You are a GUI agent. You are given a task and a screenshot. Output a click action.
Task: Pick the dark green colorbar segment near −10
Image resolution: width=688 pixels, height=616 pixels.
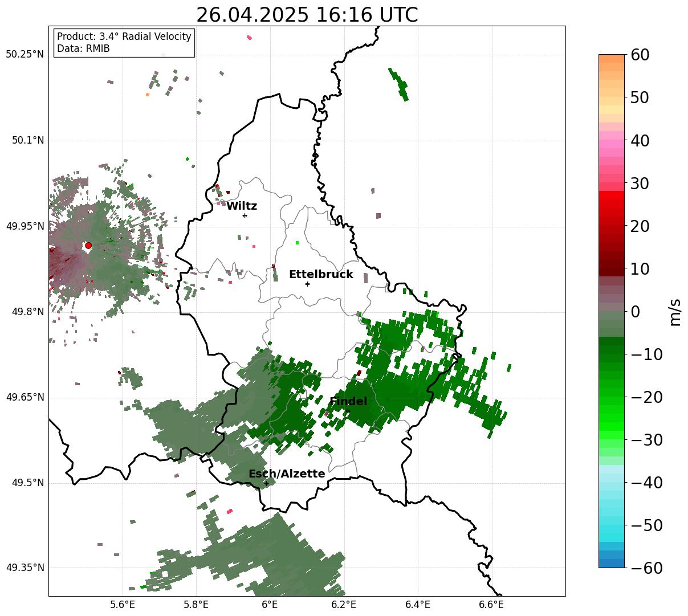612,349
